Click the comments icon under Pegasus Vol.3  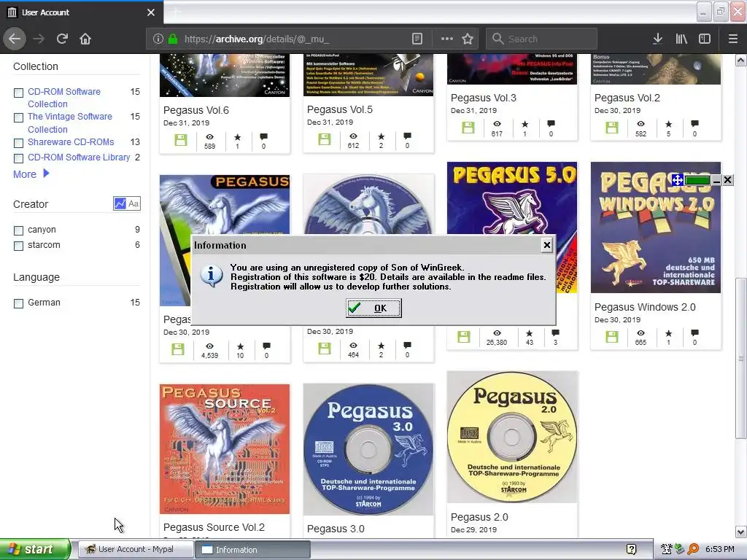(x=551, y=124)
